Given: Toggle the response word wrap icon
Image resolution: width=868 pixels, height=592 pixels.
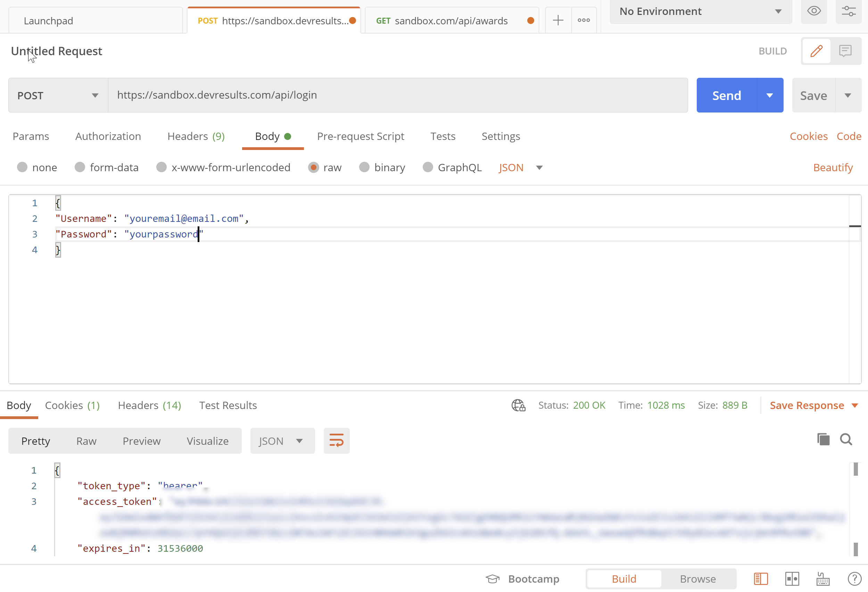Looking at the screenshot, I should [x=336, y=441].
